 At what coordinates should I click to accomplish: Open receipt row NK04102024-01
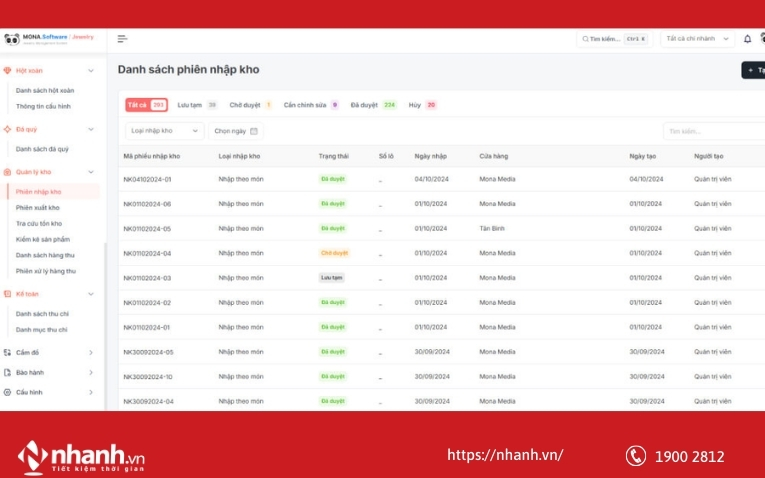tap(147, 179)
